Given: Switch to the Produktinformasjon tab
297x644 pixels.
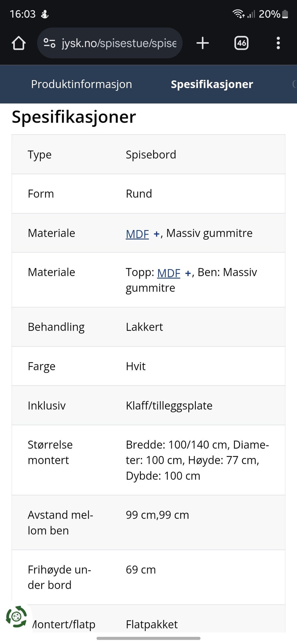Looking at the screenshot, I should 81,84.
